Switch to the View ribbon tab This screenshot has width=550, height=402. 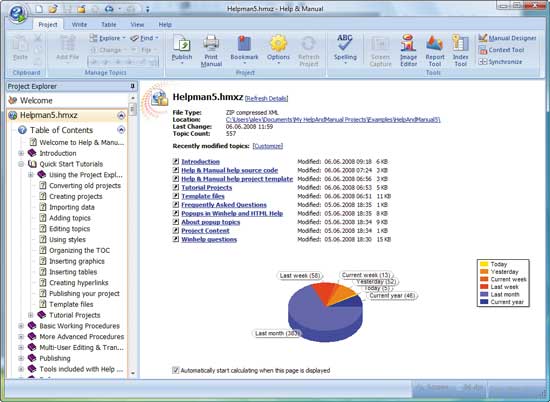tap(137, 25)
